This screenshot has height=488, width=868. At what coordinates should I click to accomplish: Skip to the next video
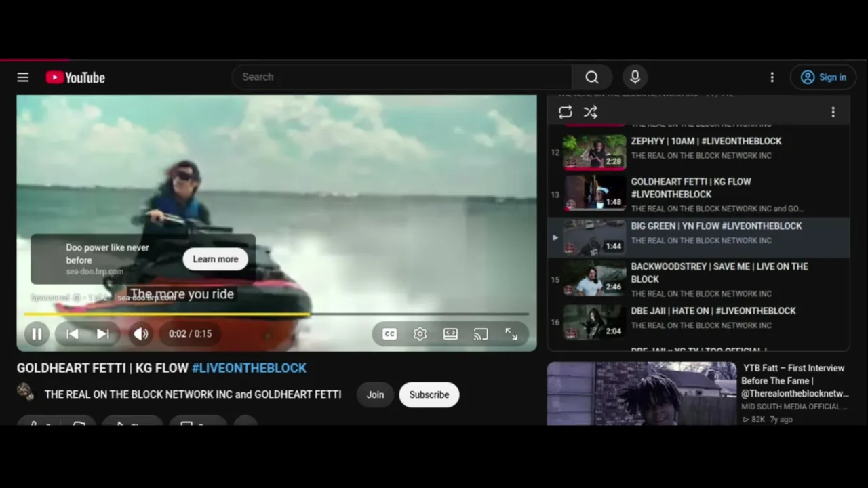102,333
